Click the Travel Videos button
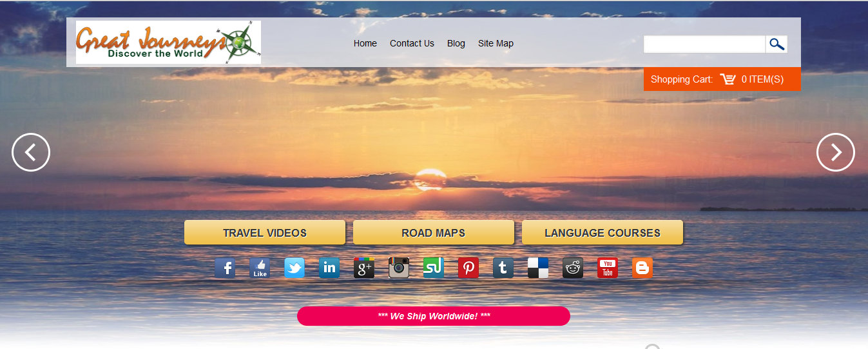 point(265,233)
